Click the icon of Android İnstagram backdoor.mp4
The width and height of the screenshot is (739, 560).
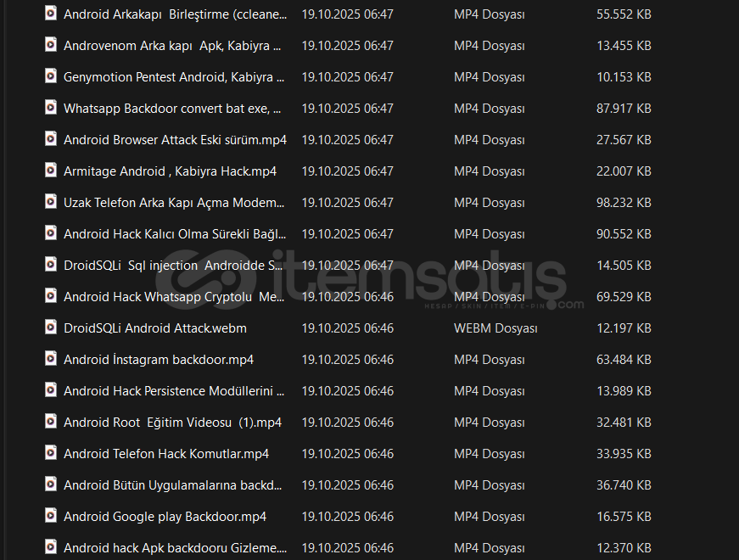[50, 359]
